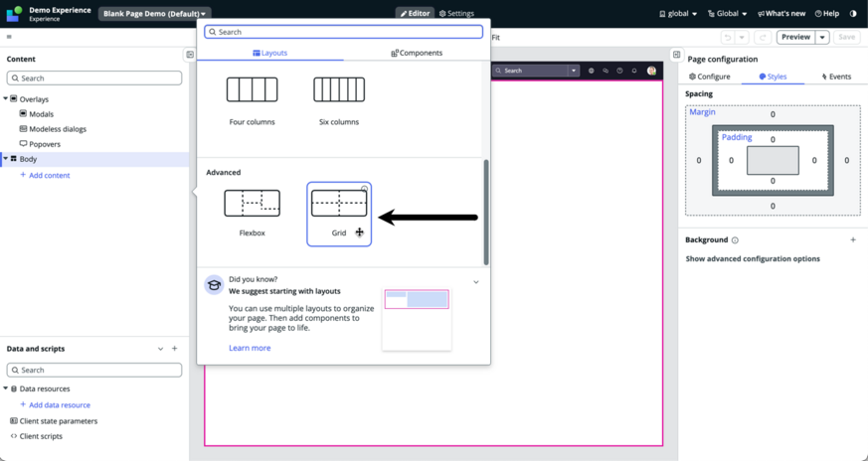Click Add content link under Body
The image size is (868, 461).
[45, 176]
